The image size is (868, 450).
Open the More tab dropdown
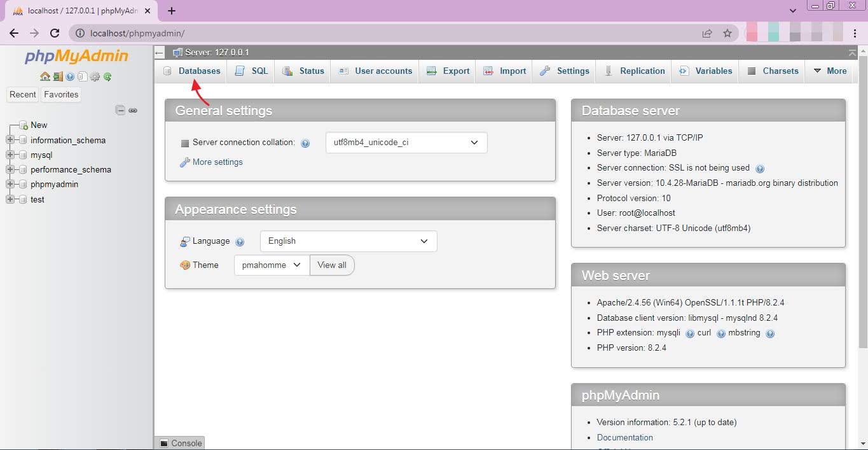[x=830, y=71]
